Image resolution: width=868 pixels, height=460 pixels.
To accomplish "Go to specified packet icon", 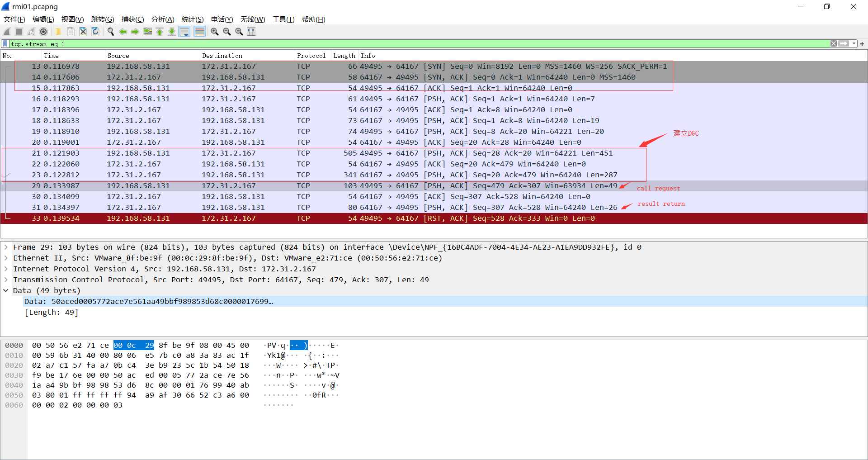I will click(x=147, y=32).
